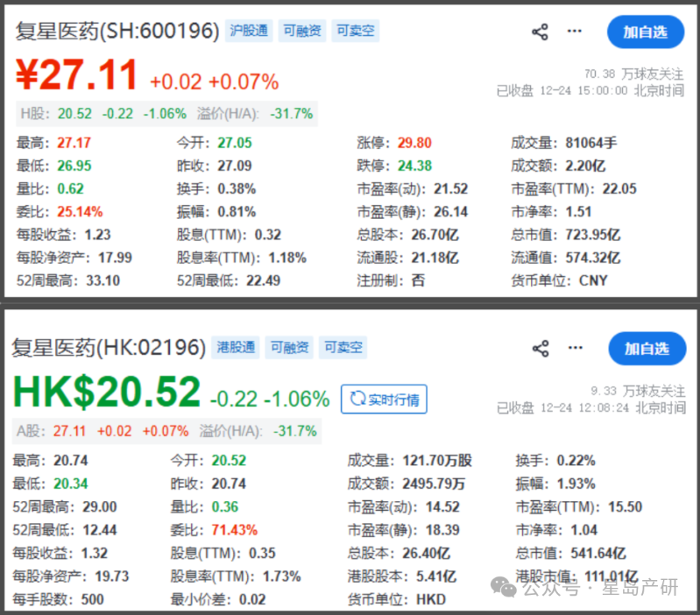The height and width of the screenshot is (615, 700).
Task: Click share icon on HK:02196 card
Action: (541, 349)
